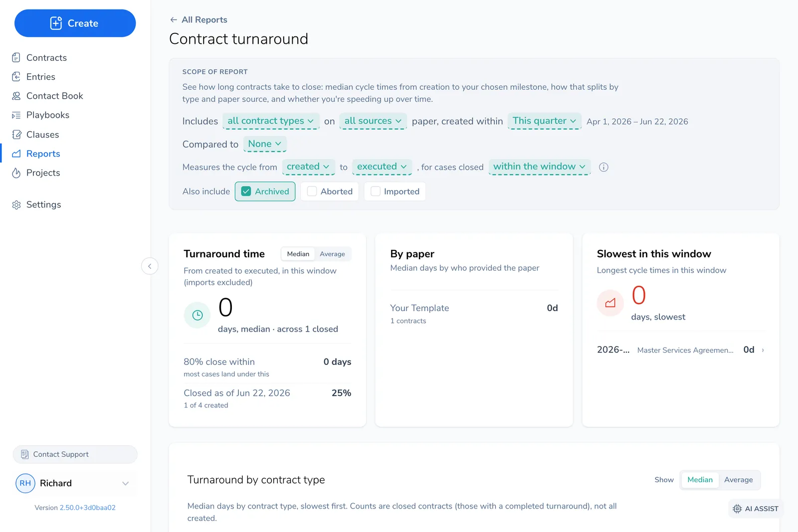Open the all contract types dropdown
Image resolution: width=798 pixels, height=532 pixels.
point(271,121)
